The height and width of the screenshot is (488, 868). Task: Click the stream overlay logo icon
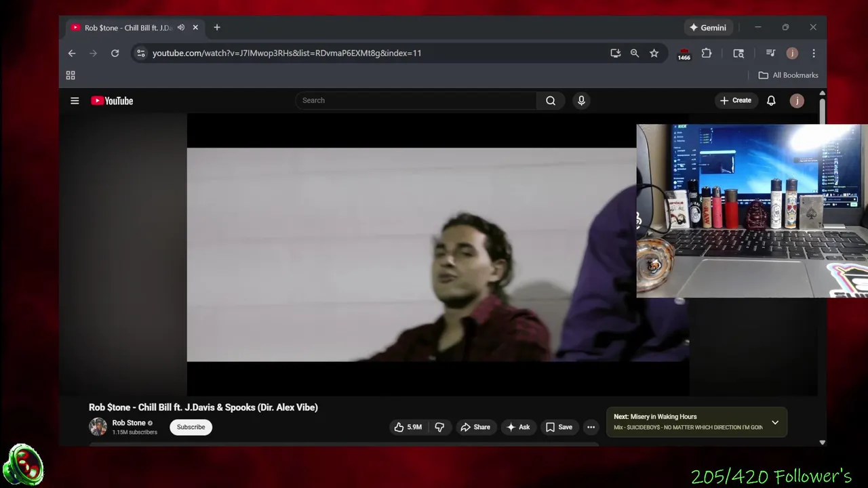tap(23, 465)
